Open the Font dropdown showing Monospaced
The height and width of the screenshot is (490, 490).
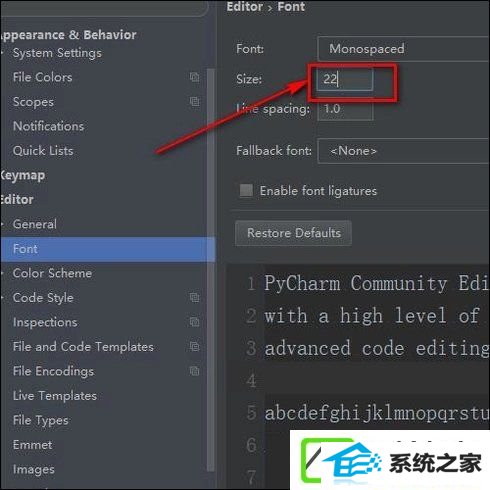[x=404, y=49]
